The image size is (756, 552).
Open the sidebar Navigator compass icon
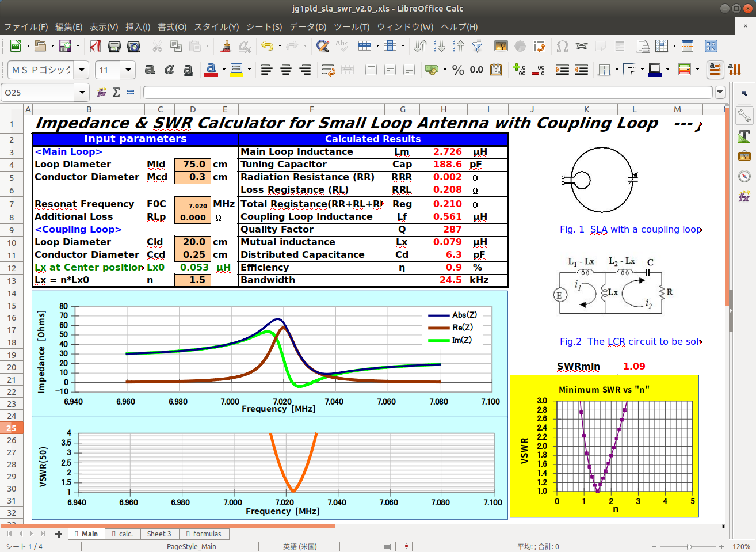pos(744,176)
